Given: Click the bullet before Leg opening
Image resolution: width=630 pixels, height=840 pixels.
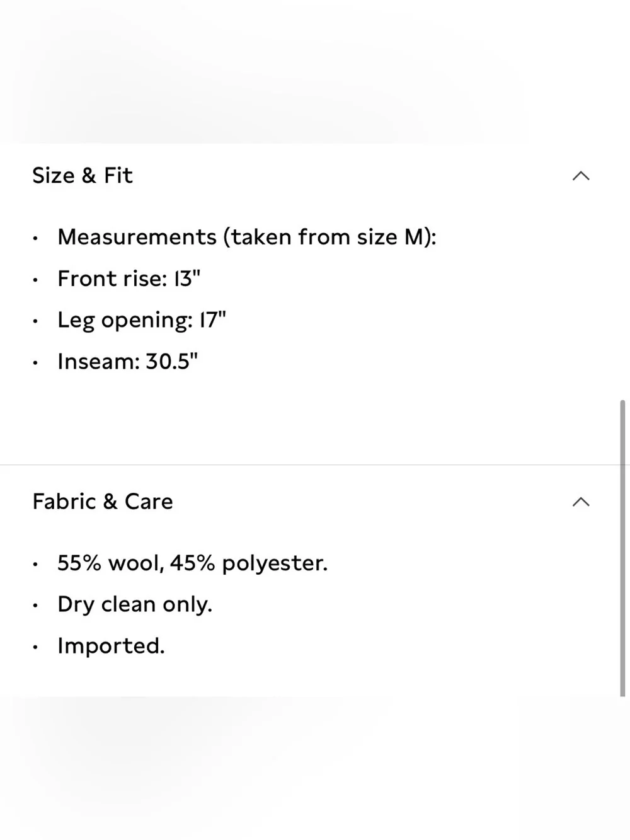Looking at the screenshot, I should pos(36,321).
